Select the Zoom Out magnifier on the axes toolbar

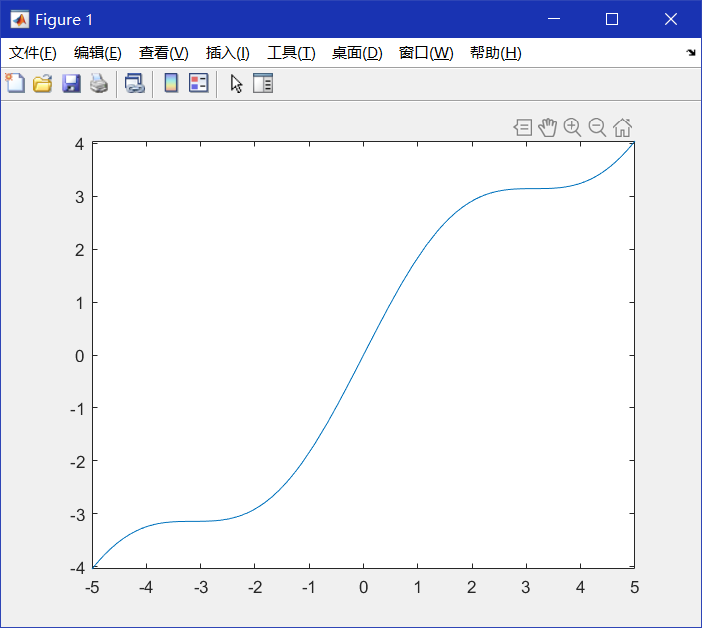[x=597, y=128]
